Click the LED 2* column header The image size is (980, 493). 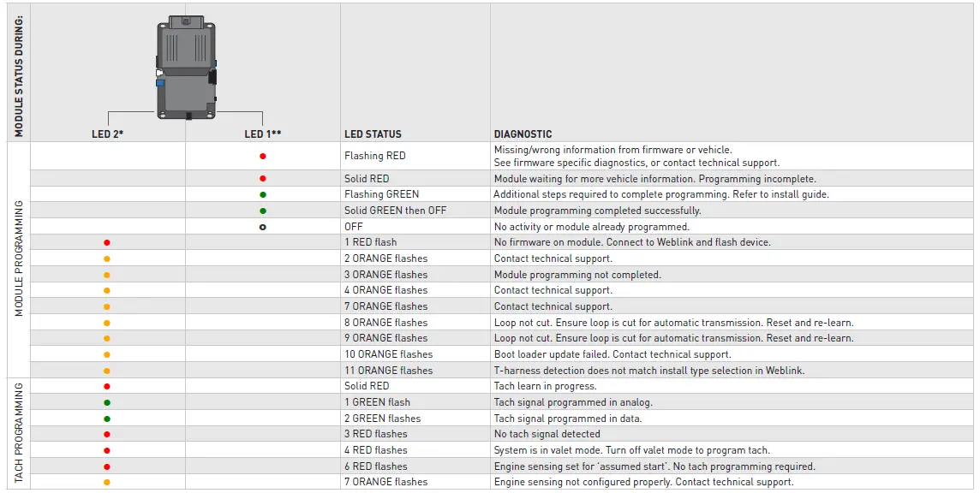pyautogui.click(x=108, y=134)
